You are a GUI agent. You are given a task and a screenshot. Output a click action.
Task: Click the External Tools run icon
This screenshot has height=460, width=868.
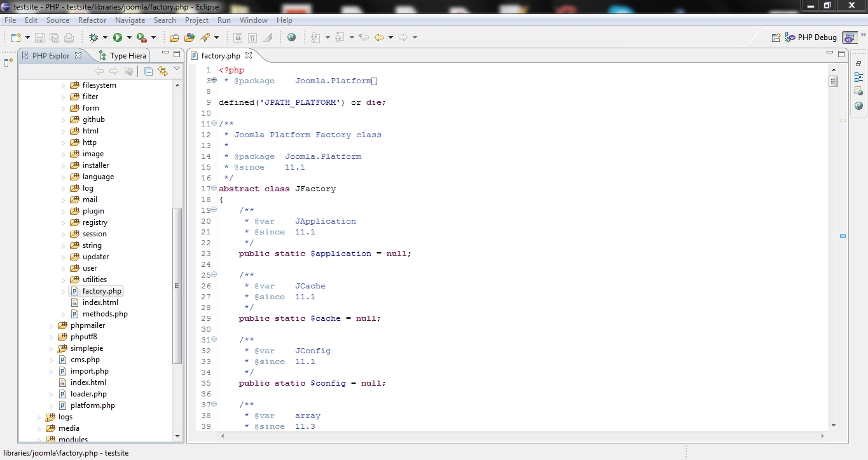(142, 37)
